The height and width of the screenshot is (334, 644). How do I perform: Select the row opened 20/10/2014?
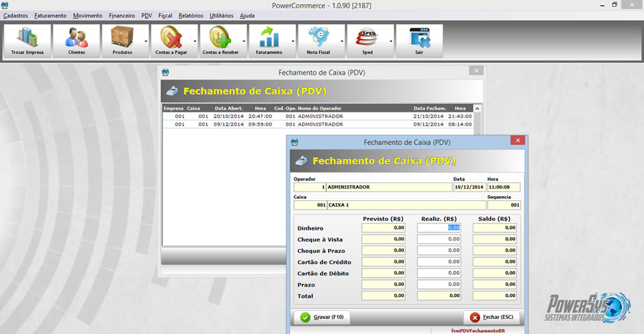coord(318,117)
